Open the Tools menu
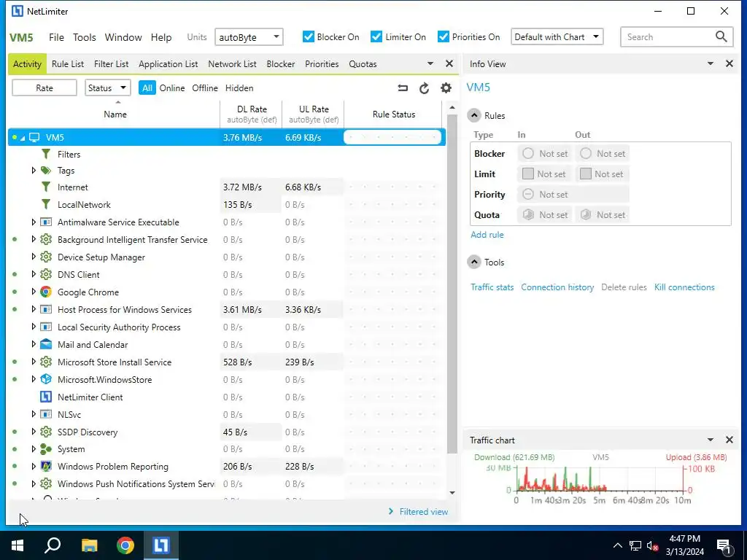 pyautogui.click(x=85, y=37)
